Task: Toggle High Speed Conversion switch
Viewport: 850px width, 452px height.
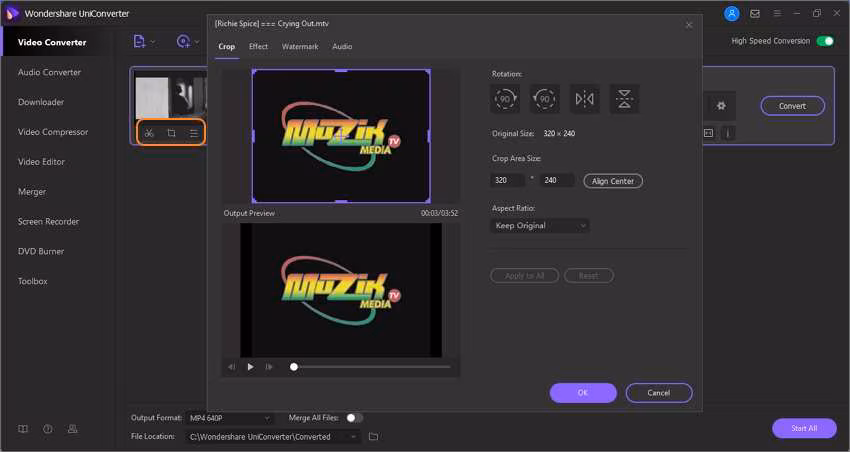Action: coord(825,41)
